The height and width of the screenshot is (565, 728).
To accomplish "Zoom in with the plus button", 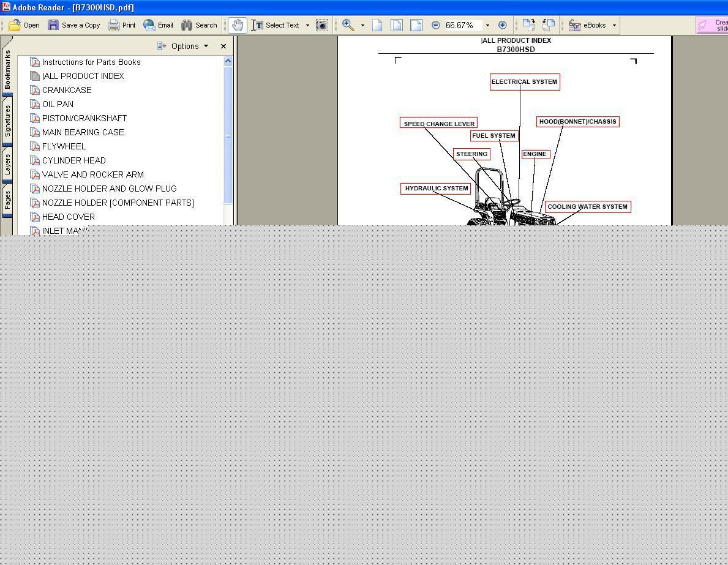I will click(x=502, y=25).
